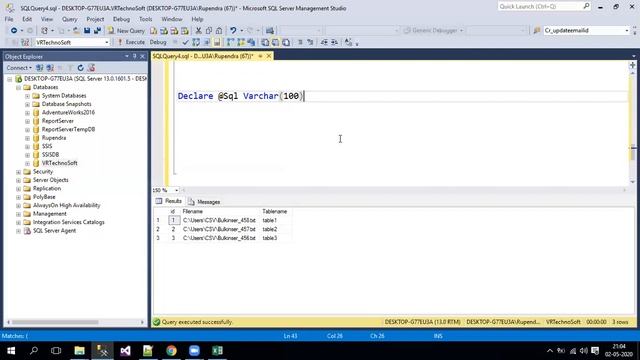Click the New Query toolbar button

[126, 31]
